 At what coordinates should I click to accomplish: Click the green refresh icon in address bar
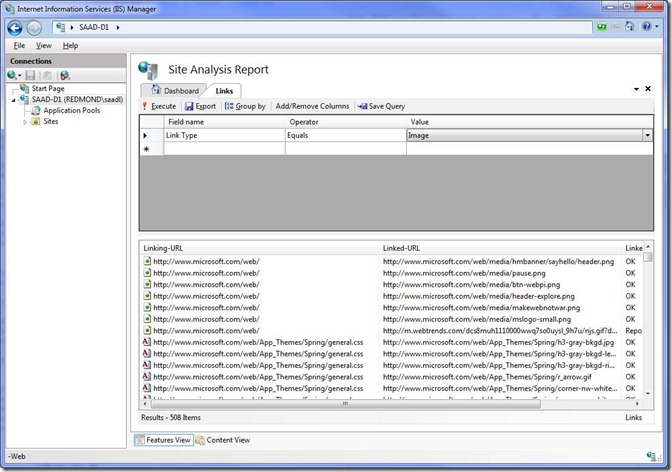(602, 27)
